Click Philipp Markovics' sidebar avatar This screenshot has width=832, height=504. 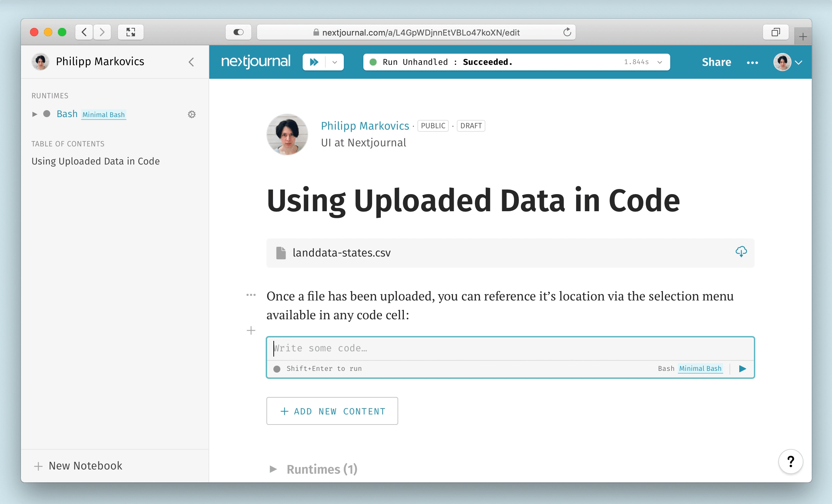(x=40, y=62)
